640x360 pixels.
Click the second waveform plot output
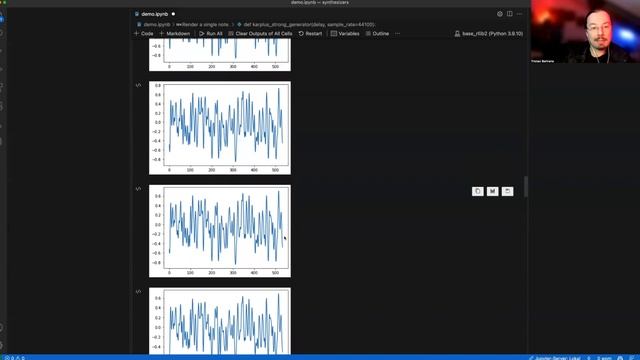pyautogui.click(x=220, y=128)
